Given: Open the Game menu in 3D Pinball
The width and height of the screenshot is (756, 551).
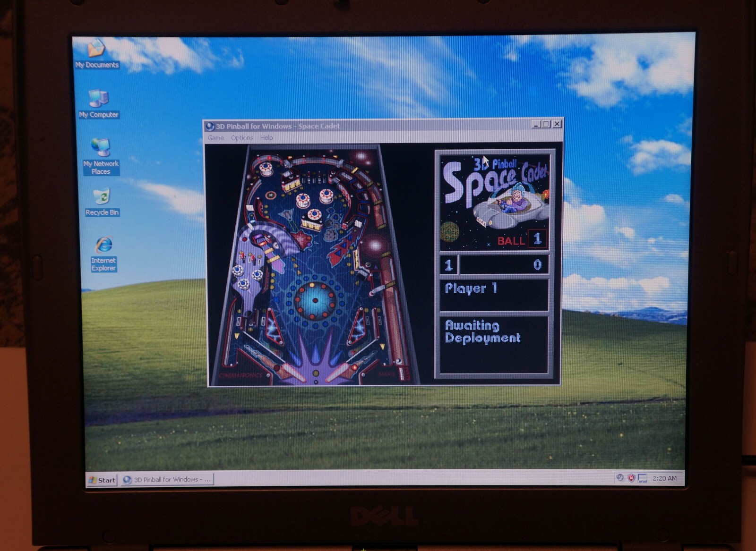Looking at the screenshot, I should 215,138.
